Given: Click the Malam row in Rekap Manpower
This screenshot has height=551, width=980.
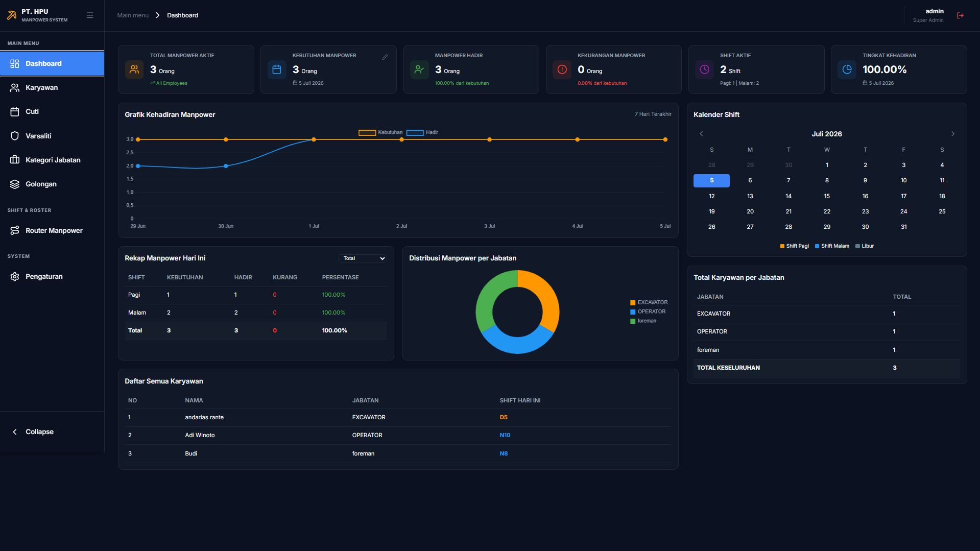Looking at the screenshot, I should coord(256,313).
